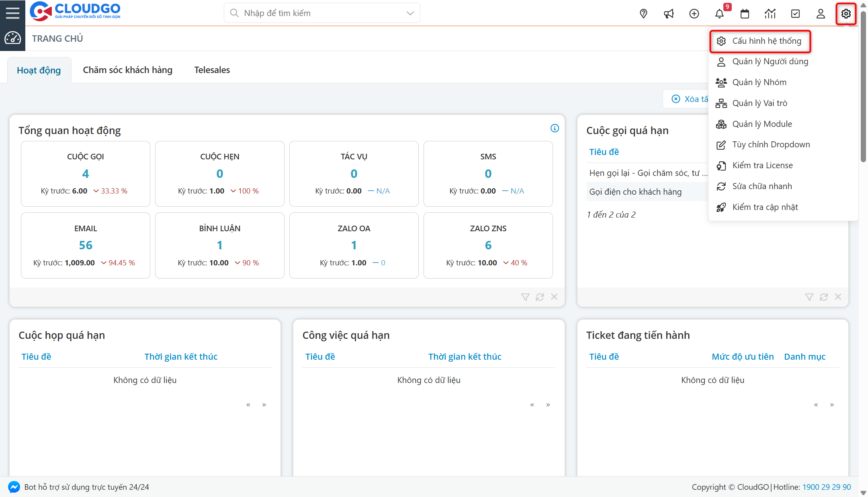The height and width of the screenshot is (497, 868).
Task: Refresh the Tổng quan hoạt động widget
Action: [540, 297]
